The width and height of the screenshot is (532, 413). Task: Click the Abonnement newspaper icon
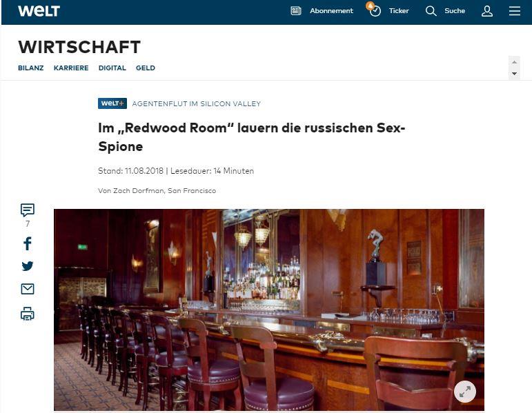pos(296,11)
